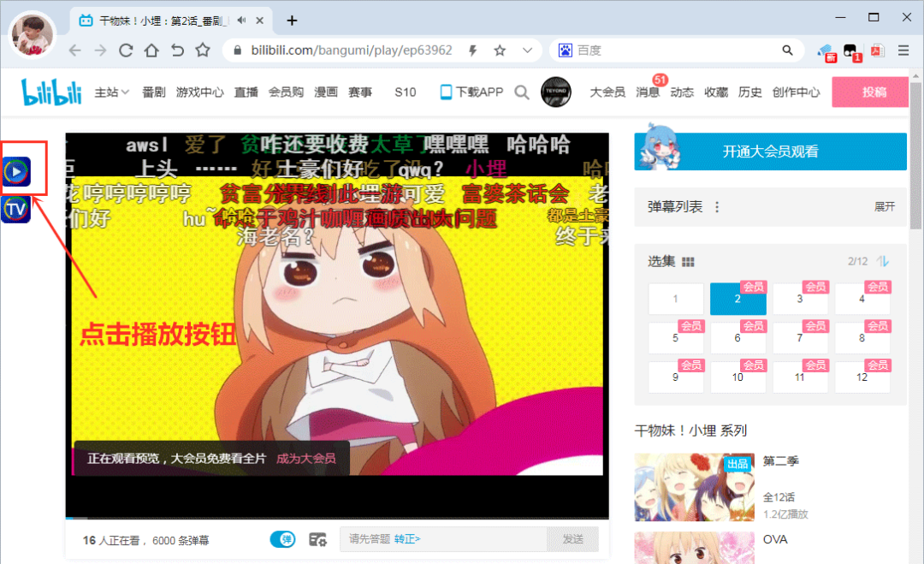
Task: Open 漫画 nav item
Action: point(326,92)
